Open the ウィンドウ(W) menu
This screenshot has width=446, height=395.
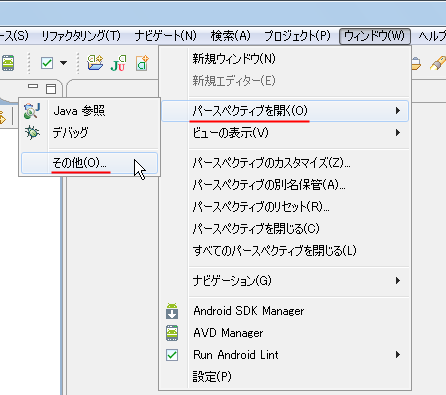375,36
